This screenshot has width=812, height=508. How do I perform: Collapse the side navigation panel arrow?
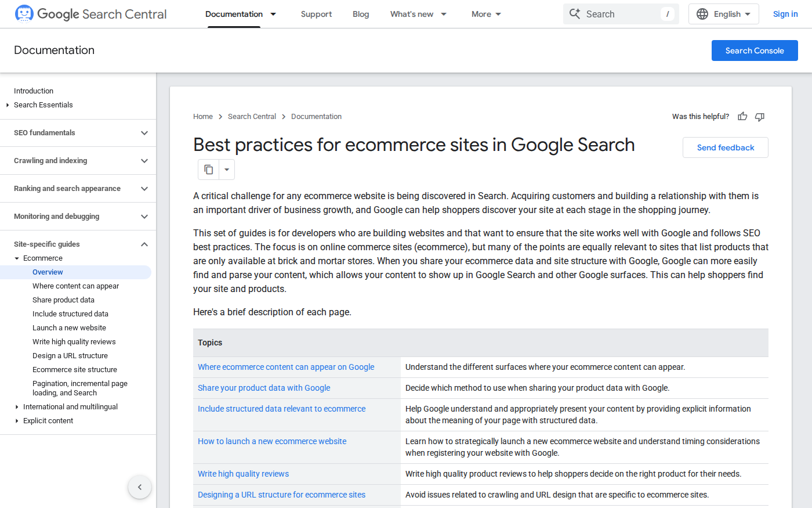(140, 487)
